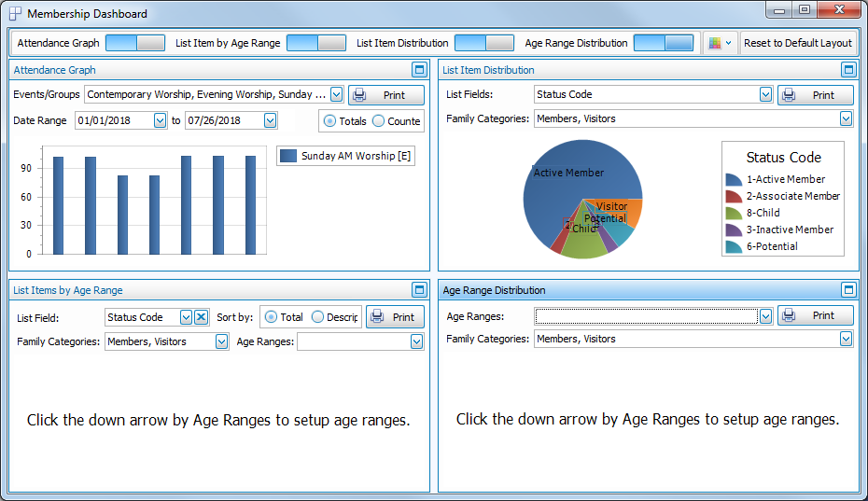The image size is (868, 501).
Task: Maximize the List Items by Age Range panel
Action: [x=419, y=290]
